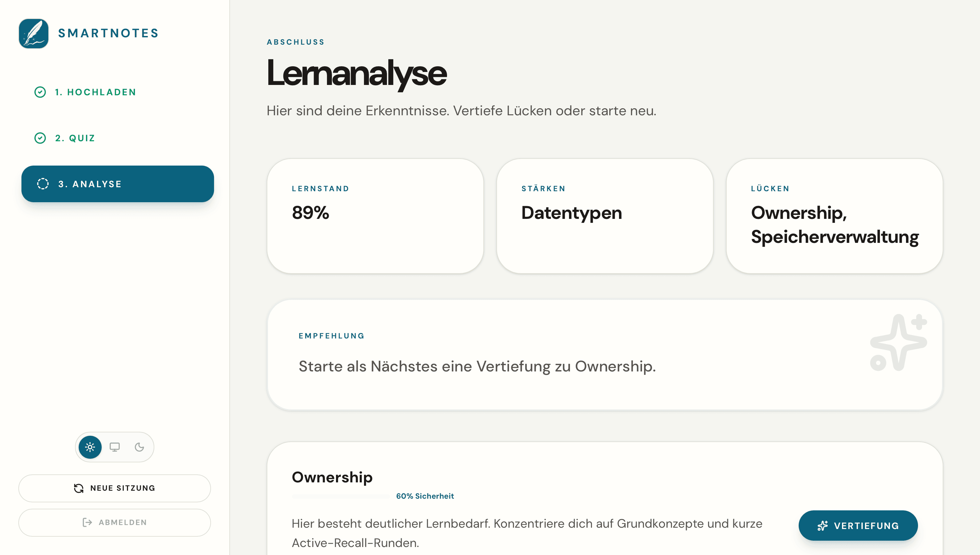
Task: Start Ownership Vertiefung
Action: pyautogui.click(x=858, y=526)
